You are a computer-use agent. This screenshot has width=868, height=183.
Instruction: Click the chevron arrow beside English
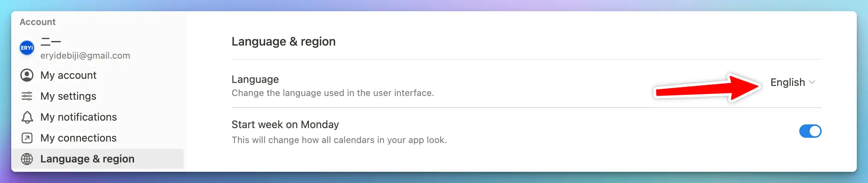pos(812,82)
